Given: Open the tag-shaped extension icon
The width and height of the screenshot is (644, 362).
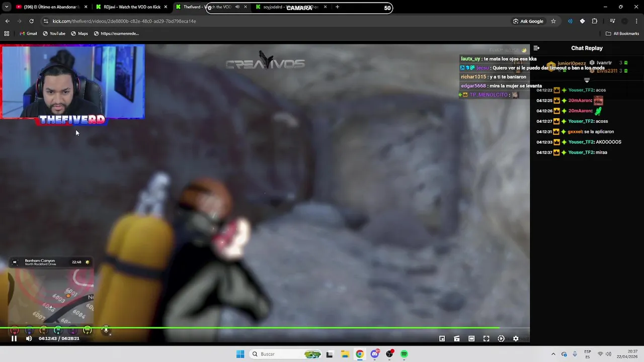Looking at the screenshot, I should pyautogui.click(x=582, y=21).
